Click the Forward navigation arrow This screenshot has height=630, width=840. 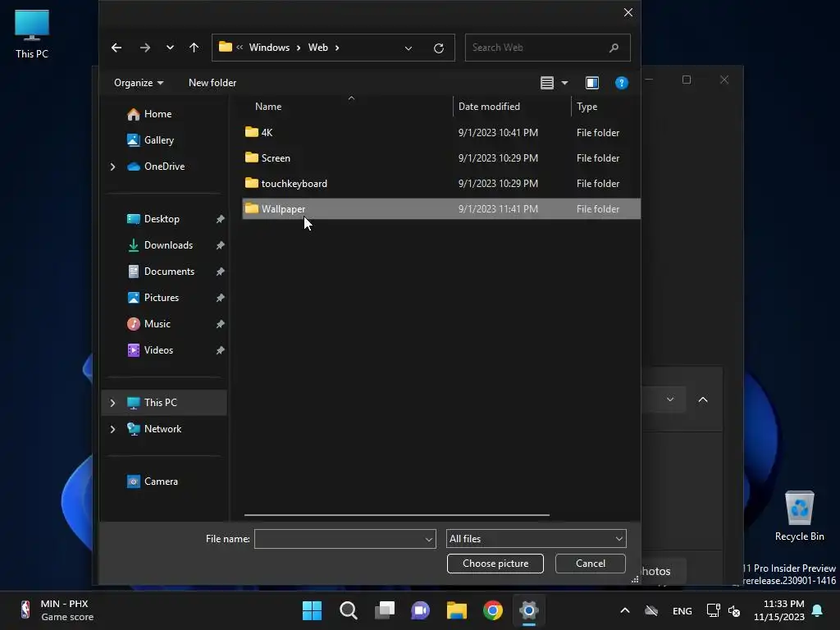[x=145, y=48]
